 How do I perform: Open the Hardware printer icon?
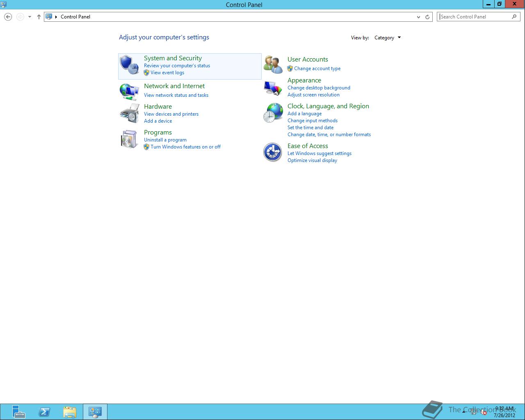tap(129, 113)
